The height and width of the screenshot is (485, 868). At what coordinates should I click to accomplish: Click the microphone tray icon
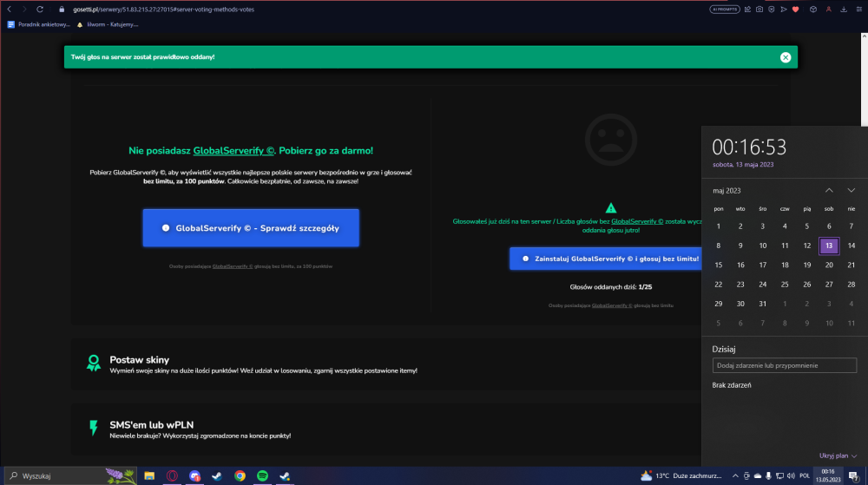(768, 475)
